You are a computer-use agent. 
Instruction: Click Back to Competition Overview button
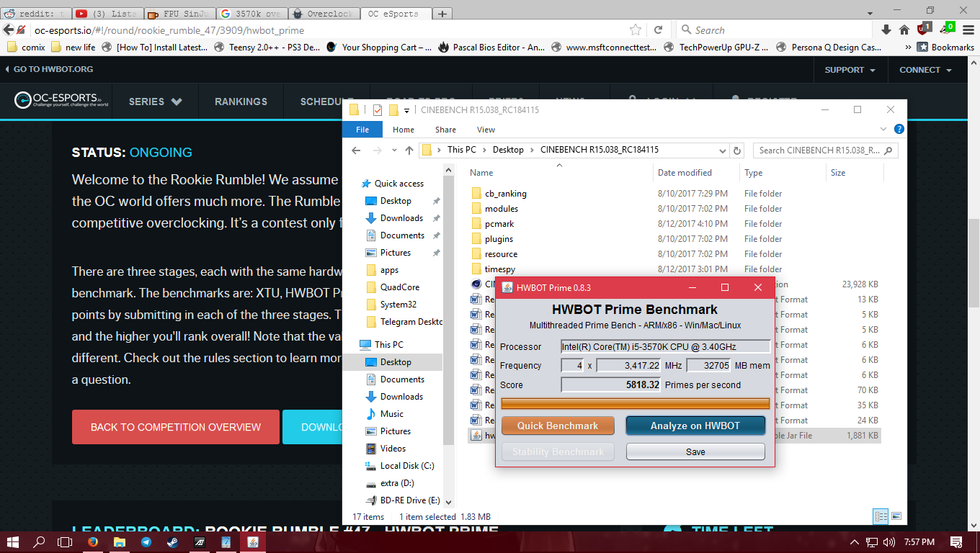176,427
